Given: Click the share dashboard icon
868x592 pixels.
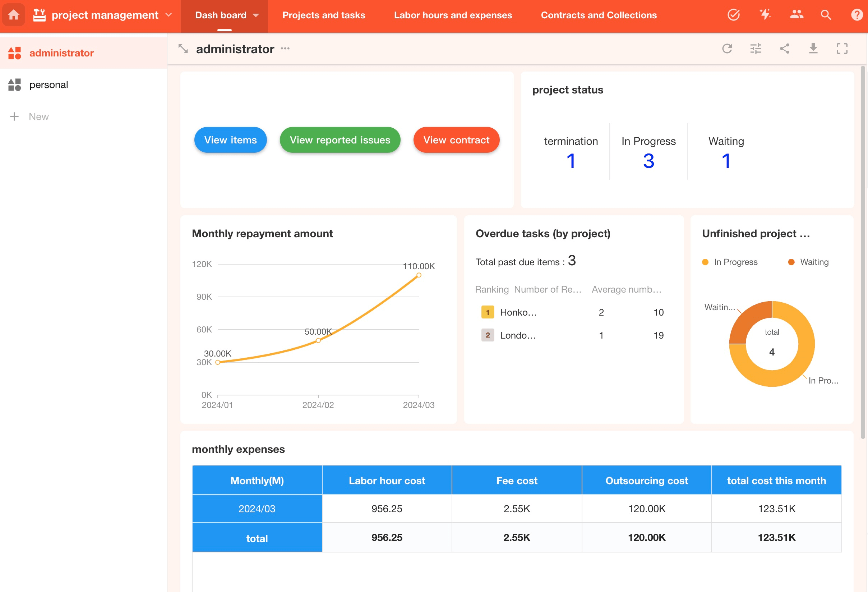Looking at the screenshot, I should click(x=784, y=49).
